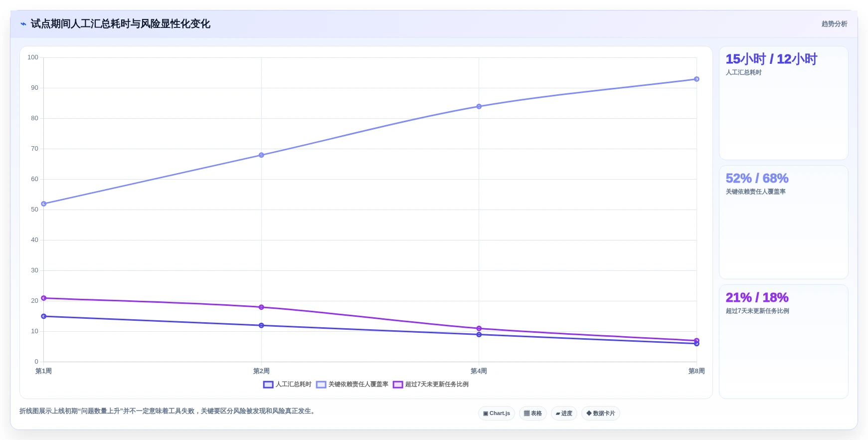Image resolution: width=868 pixels, height=440 pixels.
Task: Select the 15小时 / 12小时 stat card
Action: [784, 103]
